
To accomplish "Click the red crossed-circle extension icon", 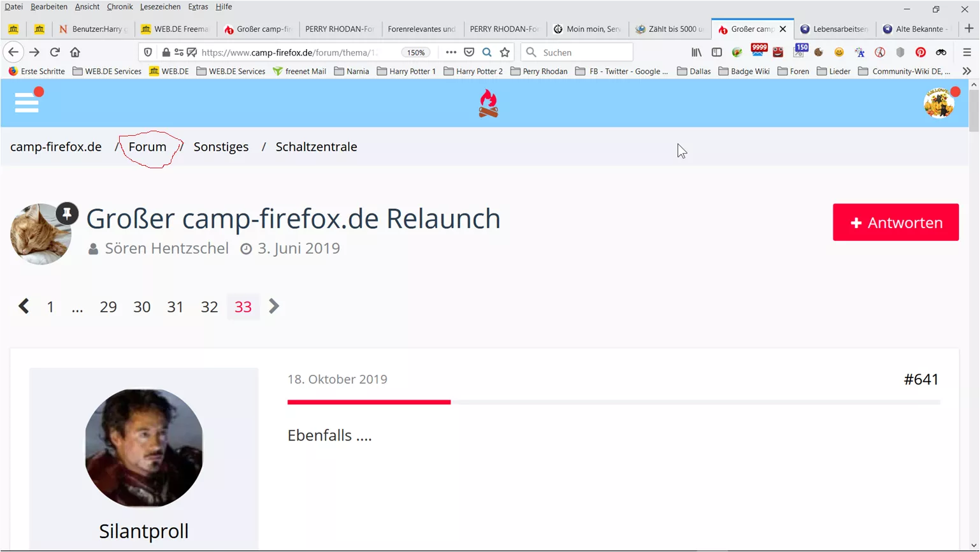I will pyautogui.click(x=880, y=52).
